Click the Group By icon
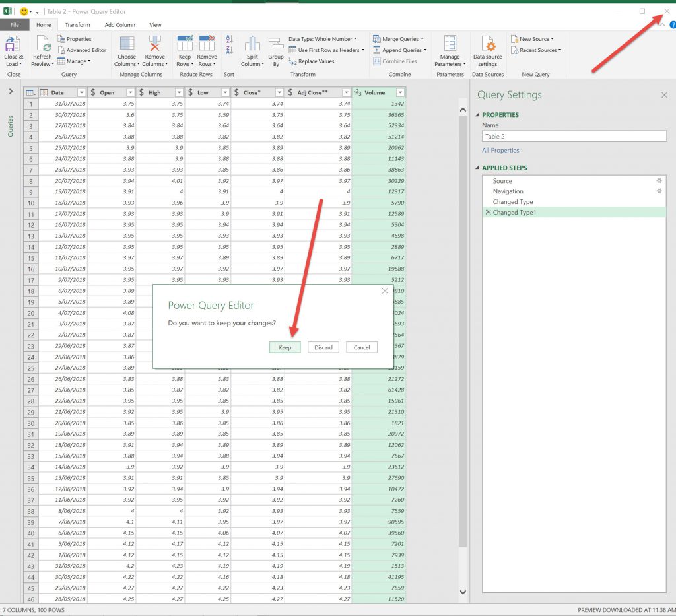The height and width of the screenshot is (616, 676). point(276,45)
